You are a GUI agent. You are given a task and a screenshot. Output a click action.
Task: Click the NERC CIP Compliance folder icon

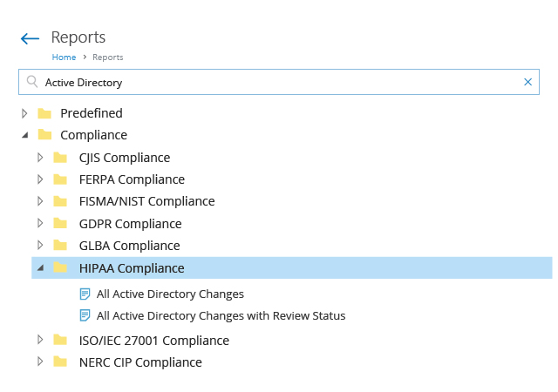[60, 362]
